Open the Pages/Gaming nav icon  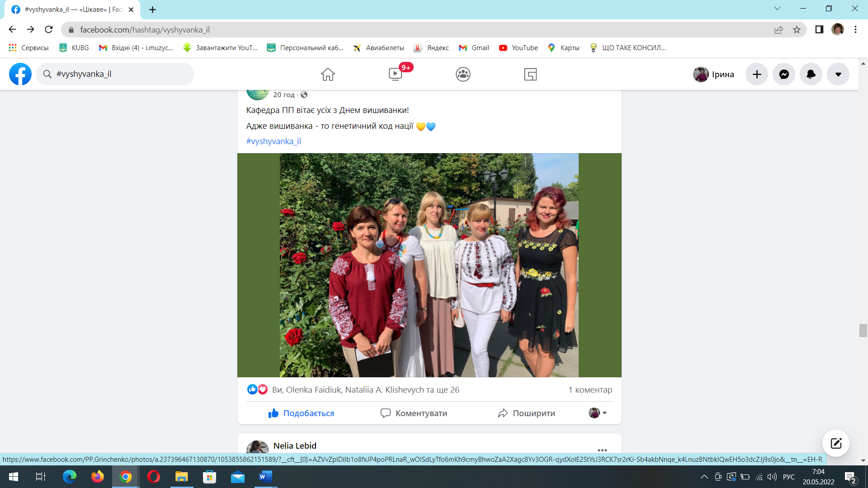[x=530, y=74]
